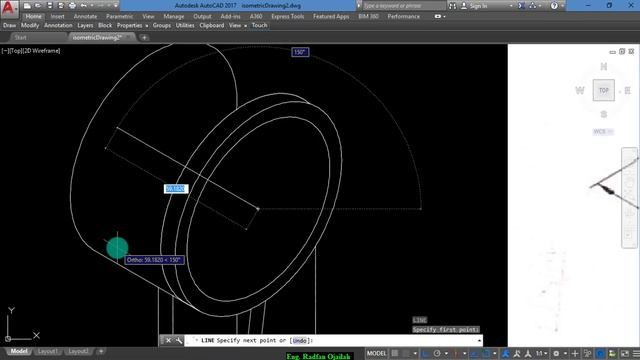Open the Help question mark icon
Viewport: 640px width, 360px height.
click(554, 6)
